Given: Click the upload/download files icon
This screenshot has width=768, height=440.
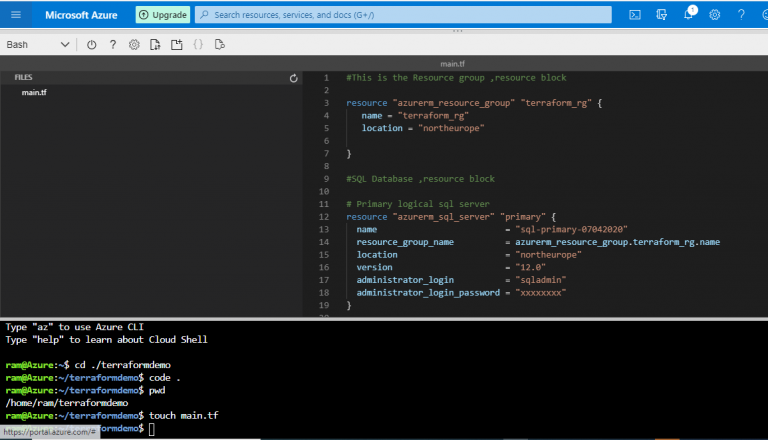Looking at the screenshot, I should [155, 45].
